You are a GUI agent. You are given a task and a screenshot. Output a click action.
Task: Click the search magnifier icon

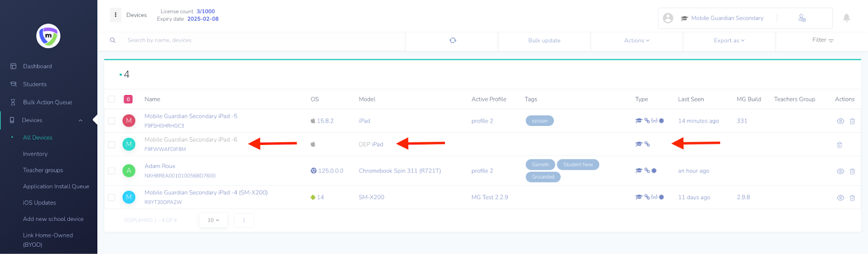pos(113,40)
